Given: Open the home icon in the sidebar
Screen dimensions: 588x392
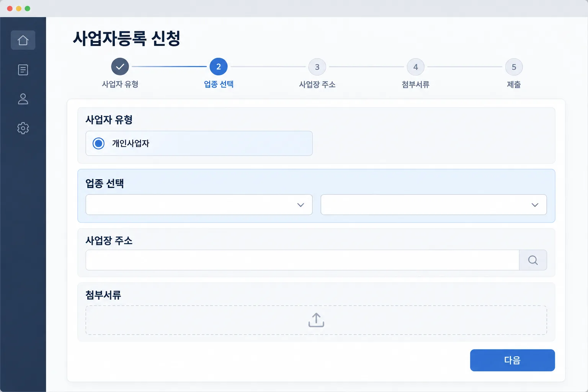Looking at the screenshot, I should click(x=23, y=40).
